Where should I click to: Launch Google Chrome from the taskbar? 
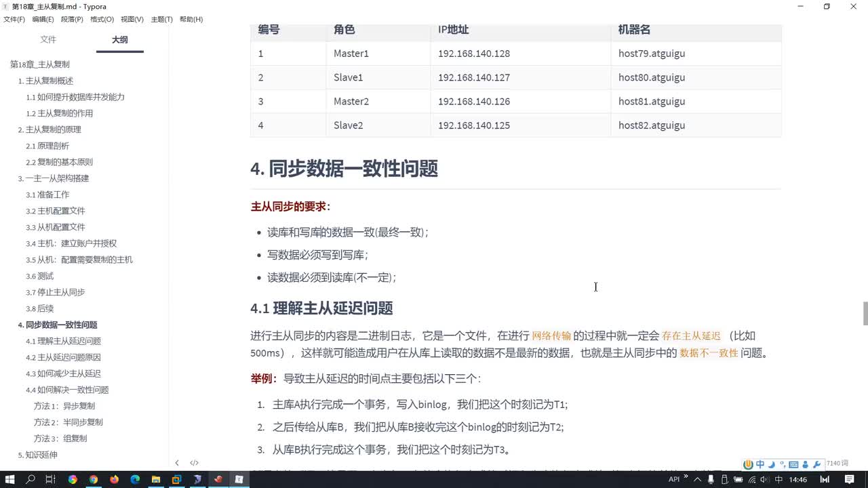click(x=94, y=479)
